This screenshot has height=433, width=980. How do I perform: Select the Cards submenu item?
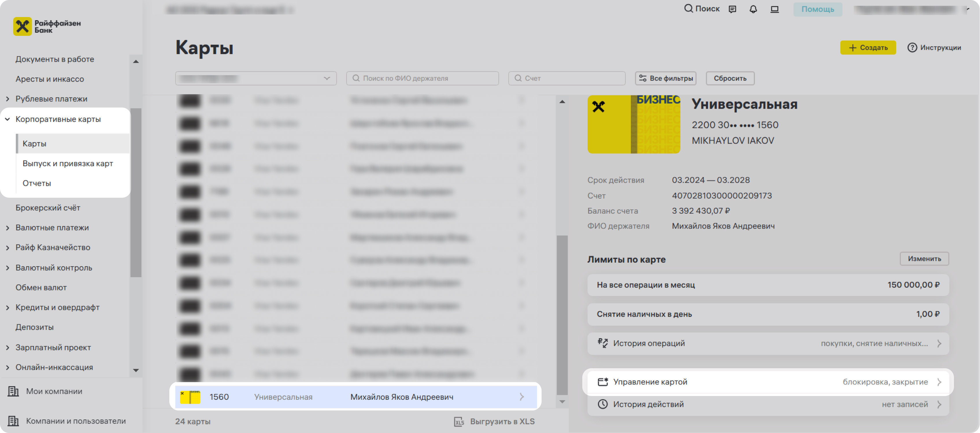click(72, 143)
